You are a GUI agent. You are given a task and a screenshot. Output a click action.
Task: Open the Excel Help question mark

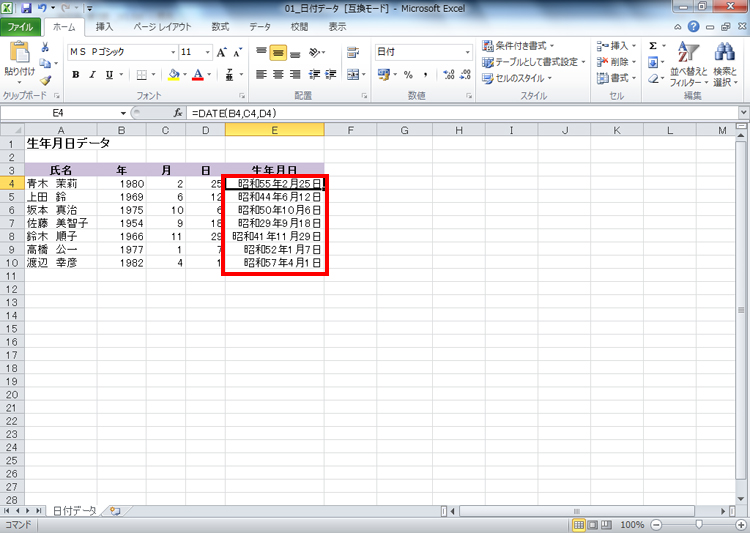pyautogui.click(x=694, y=27)
